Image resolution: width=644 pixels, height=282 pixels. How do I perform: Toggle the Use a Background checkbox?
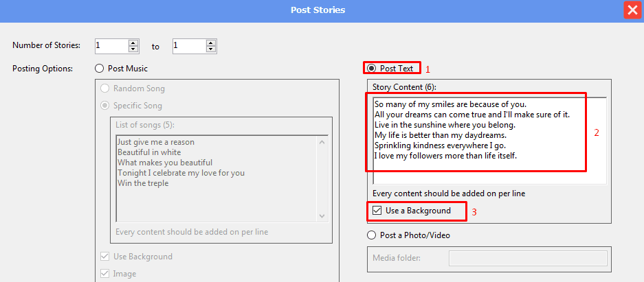click(376, 211)
